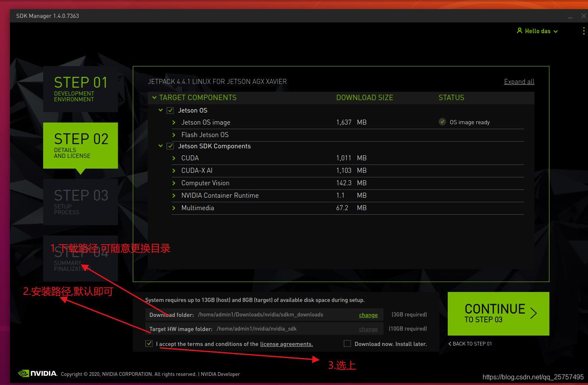The height and width of the screenshot is (385, 588).
Task: Expand the CUDA row
Action: point(174,158)
